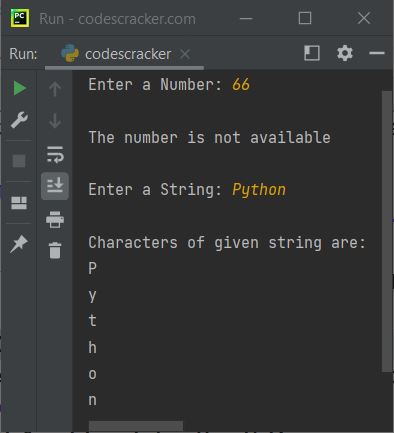Click the entered string Python
Image resolution: width=394 pixels, height=433 pixels.
click(x=259, y=190)
